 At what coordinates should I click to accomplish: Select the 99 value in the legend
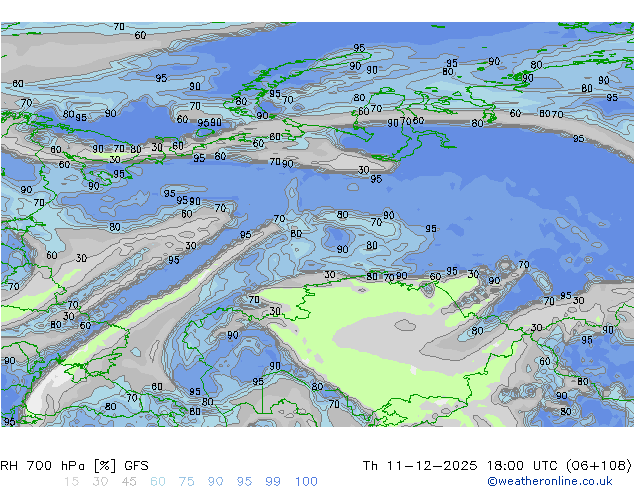273,482
